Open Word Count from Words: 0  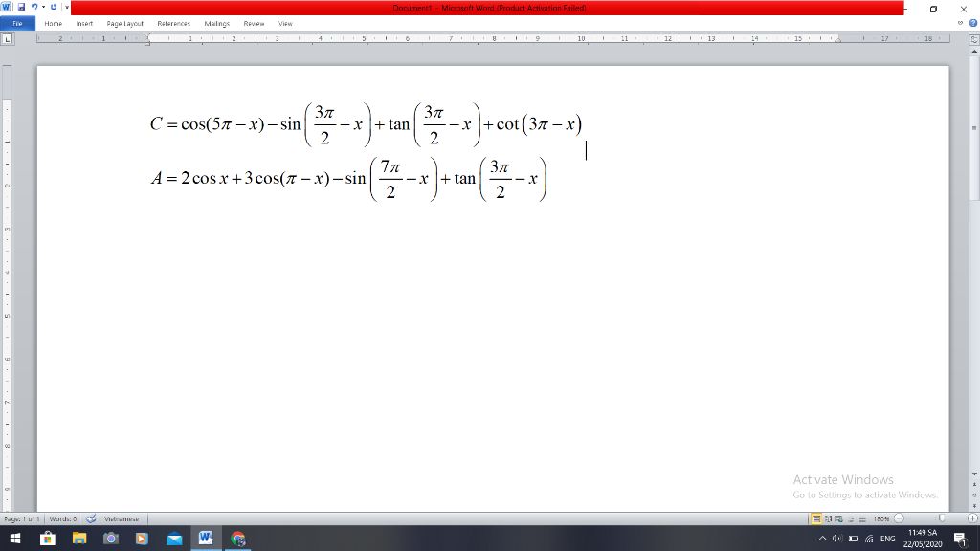pos(62,518)
